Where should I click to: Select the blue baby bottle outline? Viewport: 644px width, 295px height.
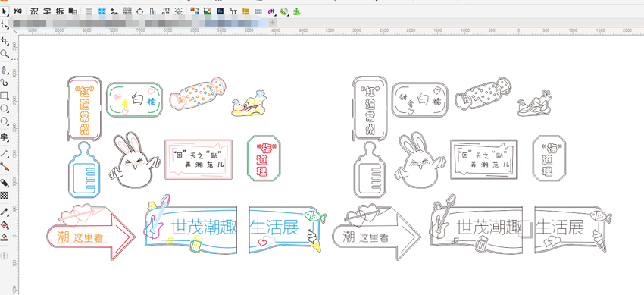(84, 170)
